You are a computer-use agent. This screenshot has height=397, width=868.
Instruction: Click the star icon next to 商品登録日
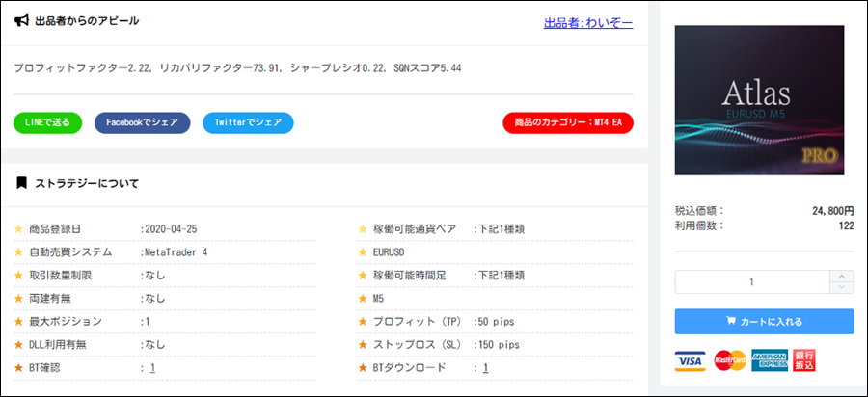coord(18,229)
